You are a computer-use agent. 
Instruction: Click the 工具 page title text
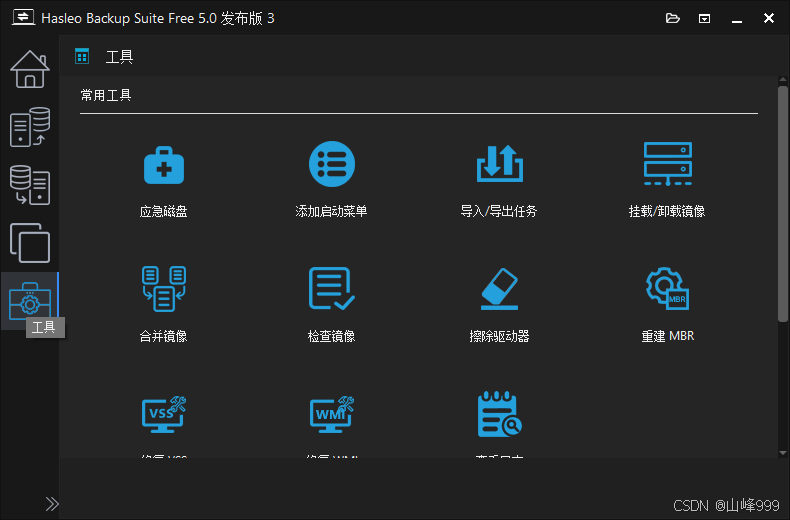pyautogui.click(x=119, y=56)
